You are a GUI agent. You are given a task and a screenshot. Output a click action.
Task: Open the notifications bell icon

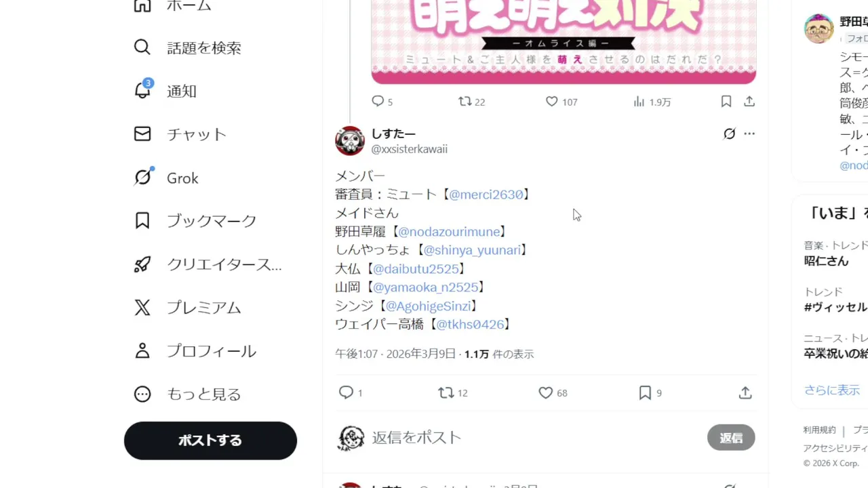[x=142, y=90]
